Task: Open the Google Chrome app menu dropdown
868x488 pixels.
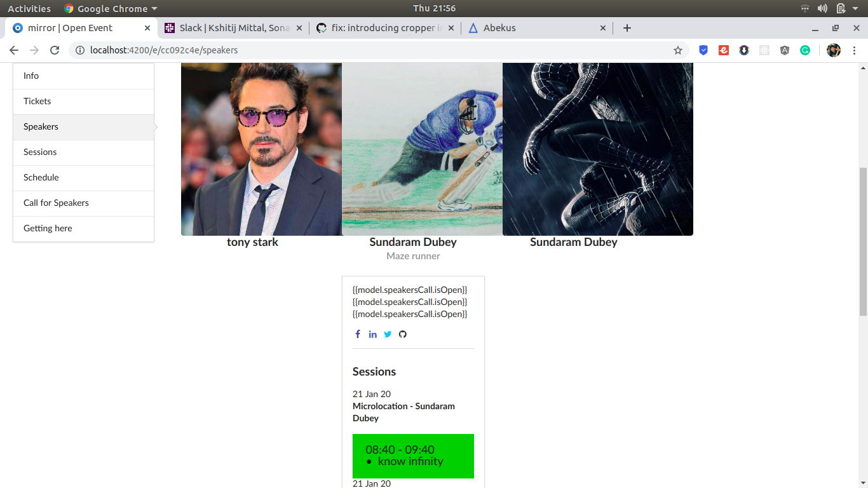Action: 111,8
